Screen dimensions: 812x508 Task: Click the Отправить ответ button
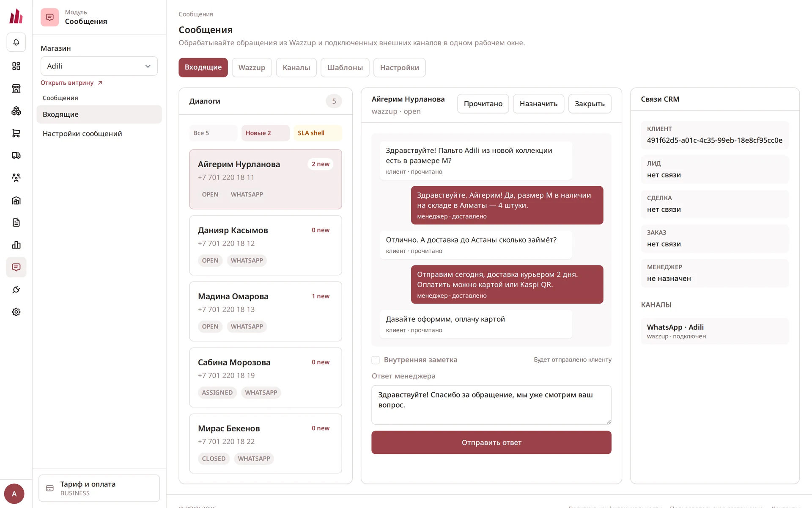click(x=491, y=442)
